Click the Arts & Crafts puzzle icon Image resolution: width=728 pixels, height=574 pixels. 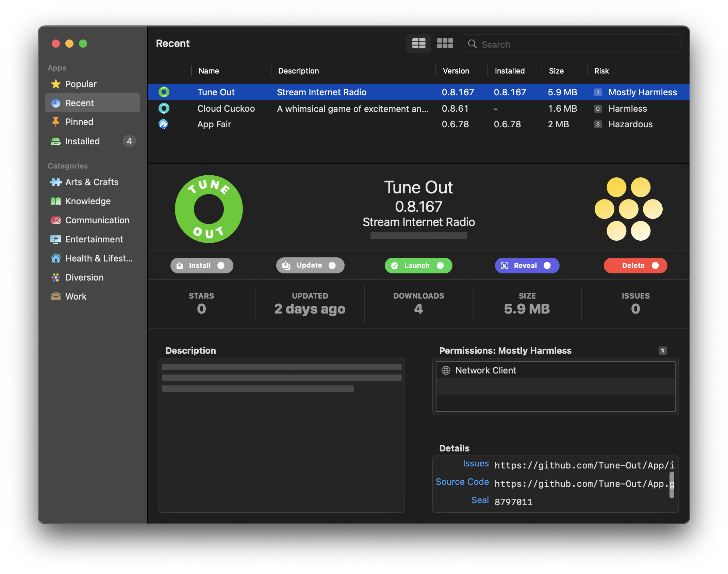point(56,182)
